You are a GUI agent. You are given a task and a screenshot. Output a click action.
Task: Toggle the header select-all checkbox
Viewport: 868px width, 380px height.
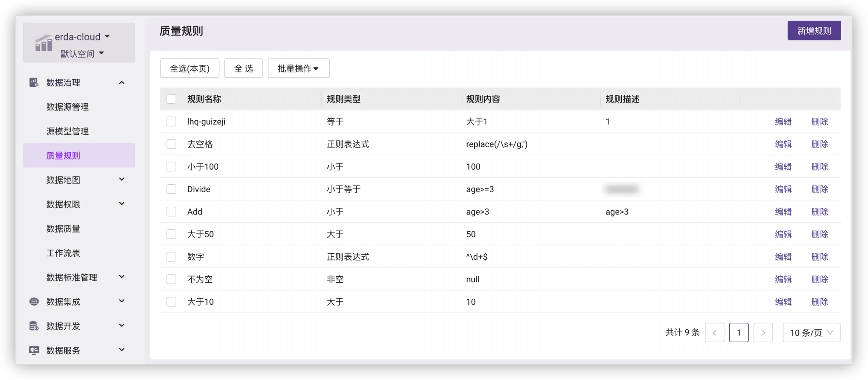point(171,99)
